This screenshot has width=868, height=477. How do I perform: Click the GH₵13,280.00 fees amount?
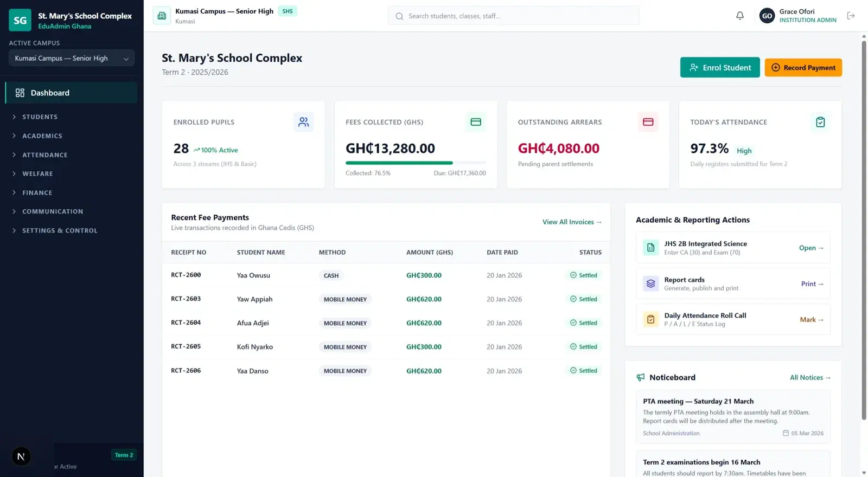click(x=391, y=149)
